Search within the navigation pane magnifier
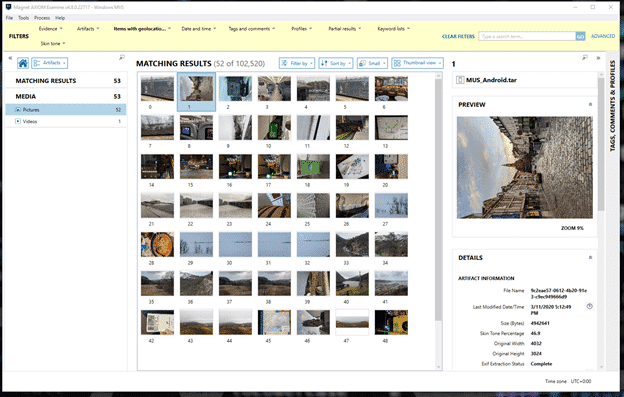This screenshot has width=624, height=397. (x=122, y=58)
